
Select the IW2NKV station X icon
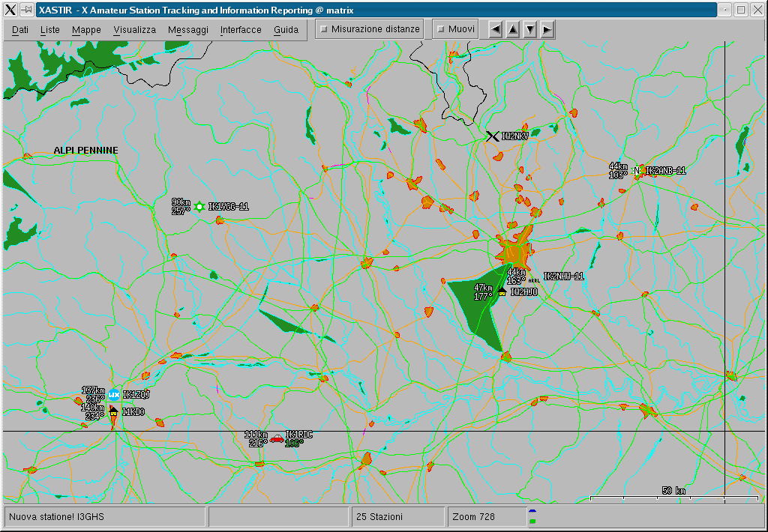pos(493,136)
